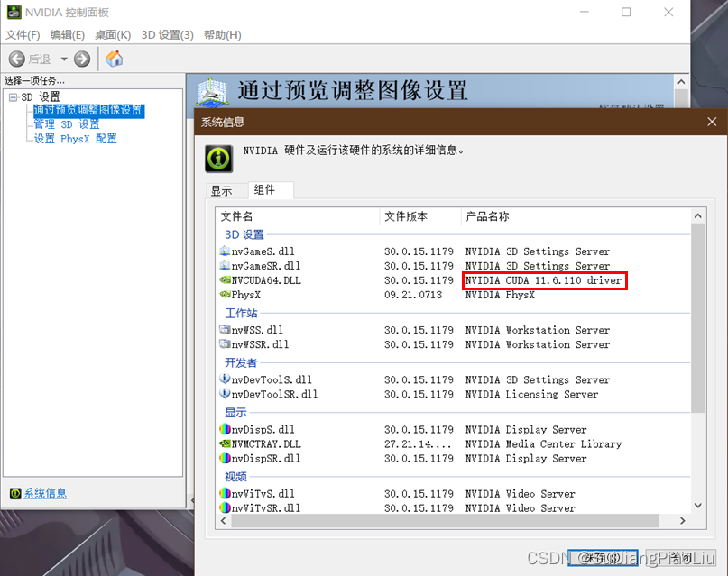Select the PhysX version 09.21.0713 cell
Image resolution: width=728 pixels, height=576 pixels.
(413, 295)
